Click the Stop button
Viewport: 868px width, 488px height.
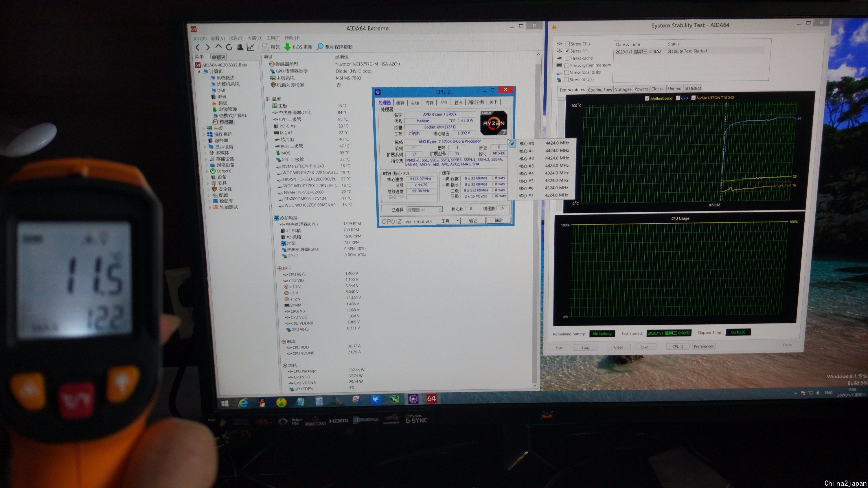(x=585, y=347)
